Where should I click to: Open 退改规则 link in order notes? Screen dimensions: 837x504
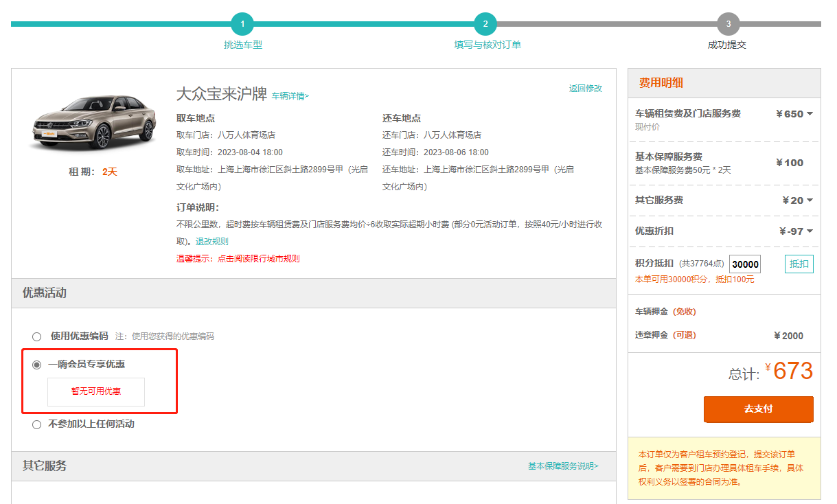[x=212, y=242]
